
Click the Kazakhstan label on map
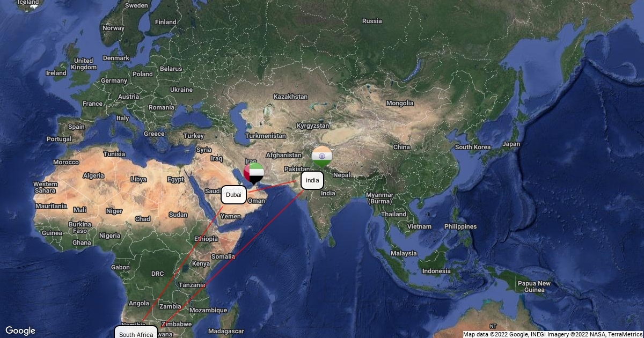290,97
